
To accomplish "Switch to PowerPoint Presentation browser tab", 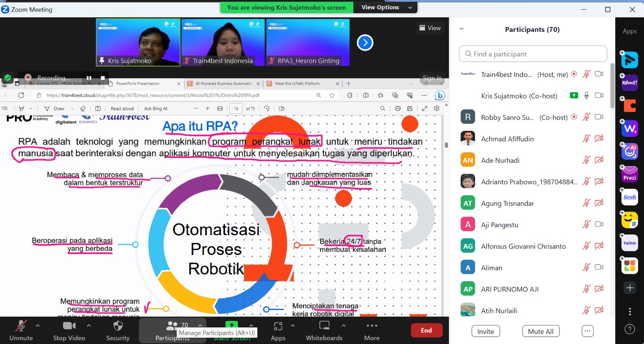I will (145, 83).
